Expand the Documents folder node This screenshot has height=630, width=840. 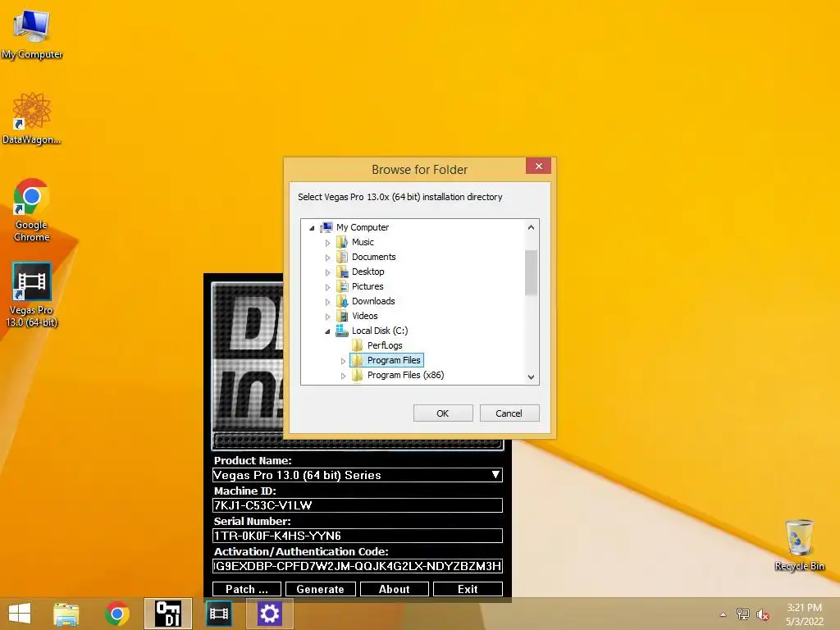point(328,258)
